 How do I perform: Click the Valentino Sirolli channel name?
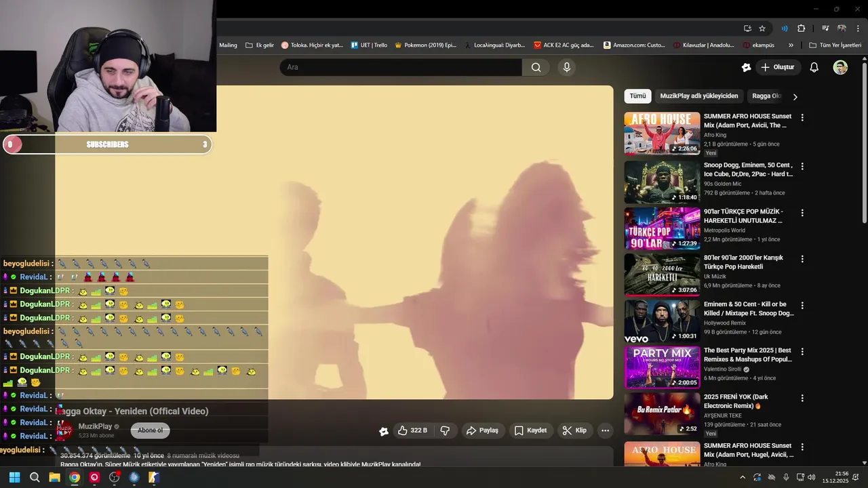[722, 369]
